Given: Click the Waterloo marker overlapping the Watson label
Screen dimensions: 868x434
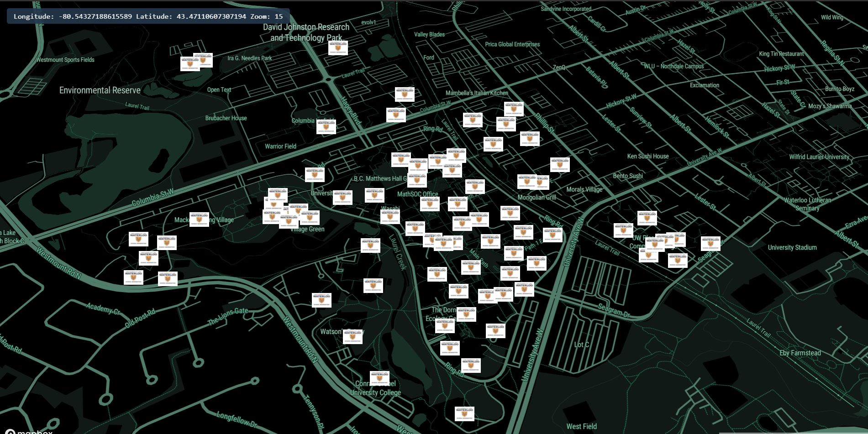Looking at the screenshot, I should pyautogui.click(x=352, y=336).
